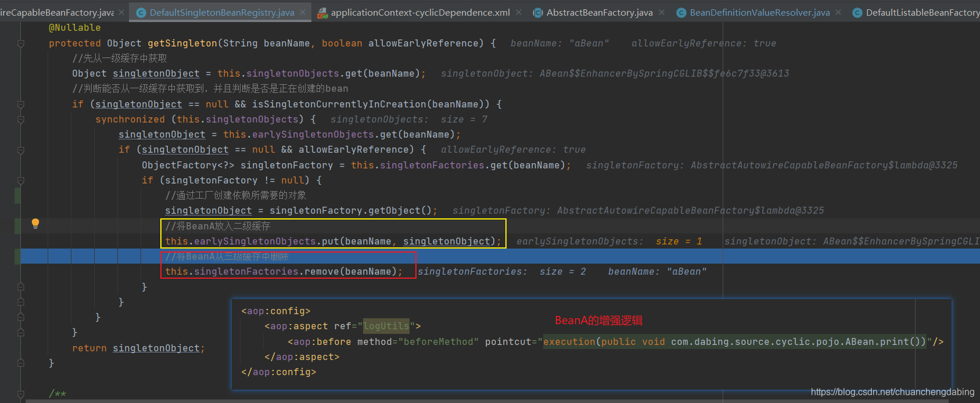Click the fold end marker below singletonFactories.remove line
This screenshot has width=980, height=403.
click(x=21, y=287)
